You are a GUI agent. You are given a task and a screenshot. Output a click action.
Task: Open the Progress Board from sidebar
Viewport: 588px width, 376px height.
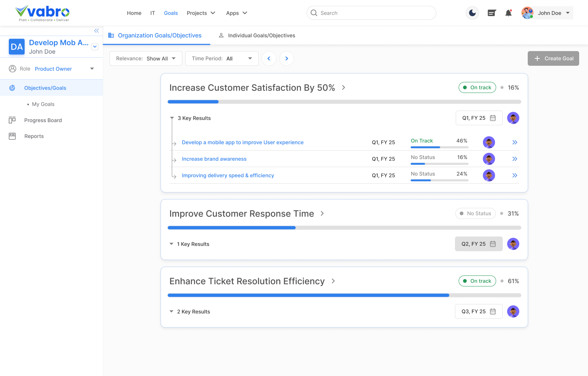[x=43, y=120]
